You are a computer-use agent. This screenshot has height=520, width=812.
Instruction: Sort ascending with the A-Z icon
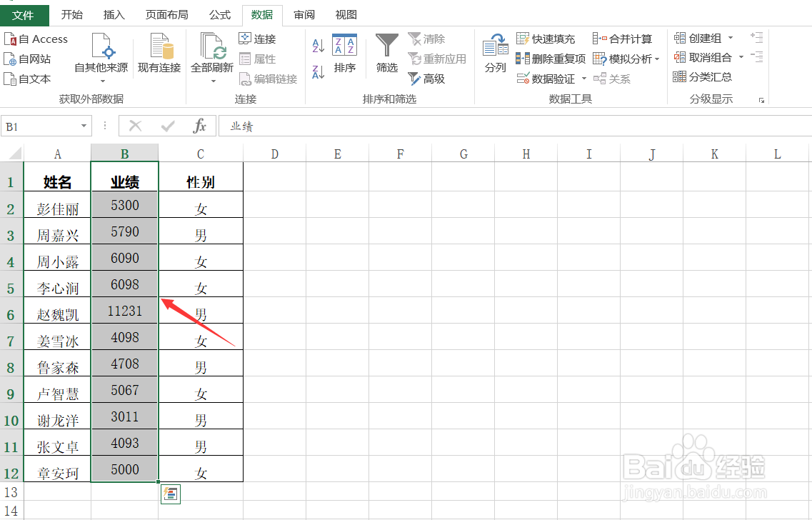pos(317,45)
